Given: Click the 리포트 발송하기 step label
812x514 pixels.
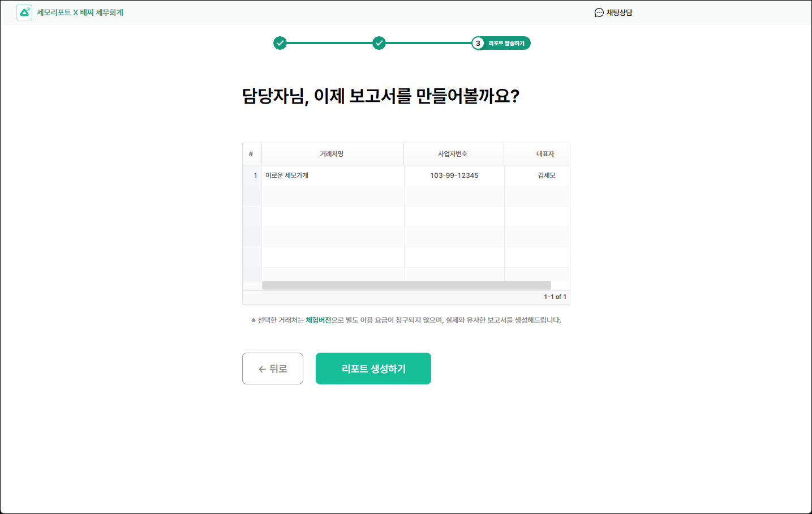Looking at the screenshot, I should [x=506, y=44].
